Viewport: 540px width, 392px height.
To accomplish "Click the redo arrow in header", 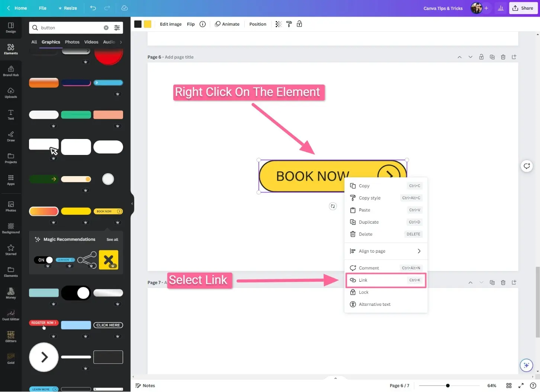I will [x=107, y=8].
